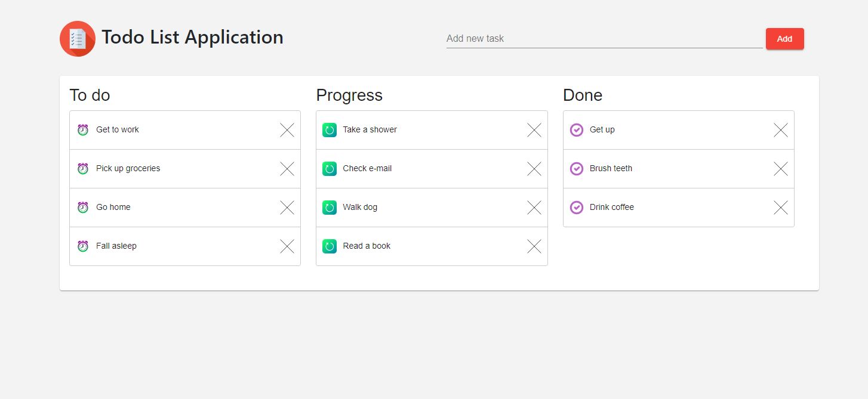Click the purple checkmark icon beside Get up

[577, 130]
